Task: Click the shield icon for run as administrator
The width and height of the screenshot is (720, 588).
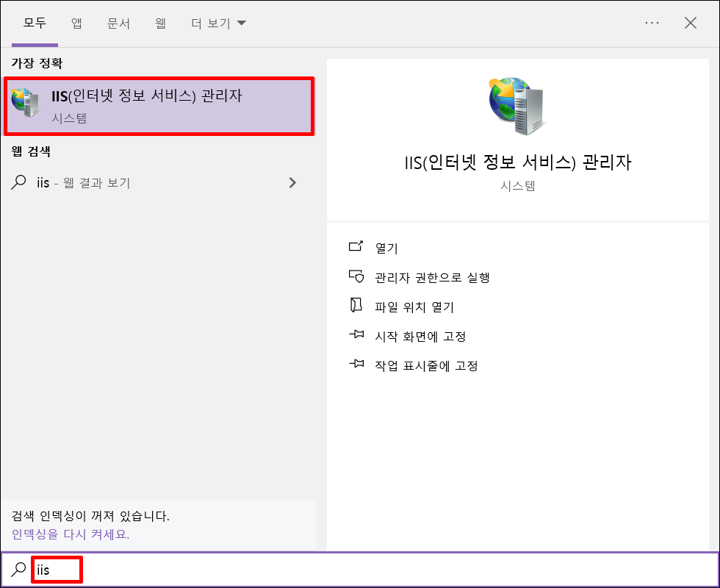Action: click(x=356, y=276)
